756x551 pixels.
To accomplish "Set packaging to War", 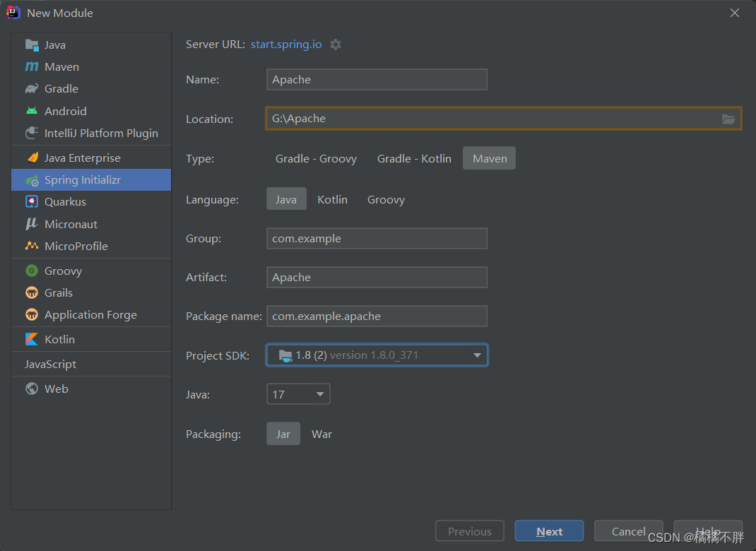I will (321, 434).
